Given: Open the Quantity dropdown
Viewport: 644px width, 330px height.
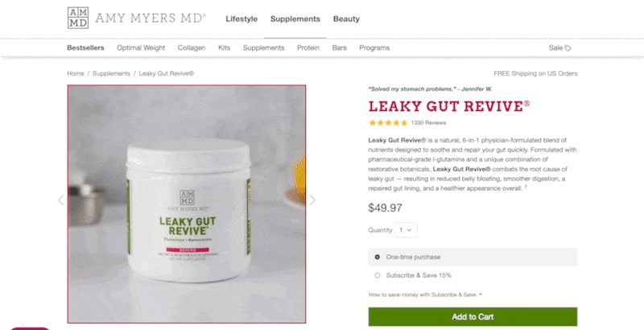Looking at the screenshot, I should click(x=406, y=230).
